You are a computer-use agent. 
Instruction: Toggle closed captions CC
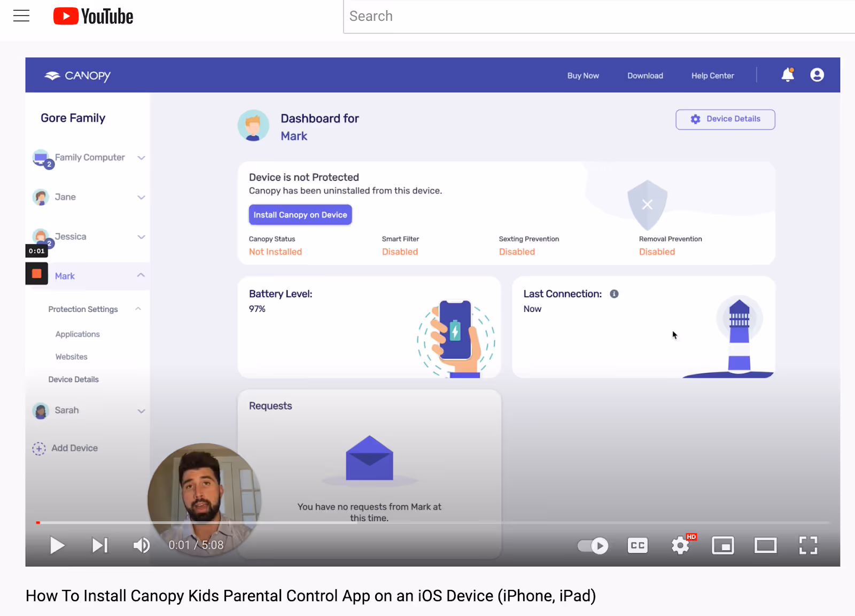[x=638, y=545]
